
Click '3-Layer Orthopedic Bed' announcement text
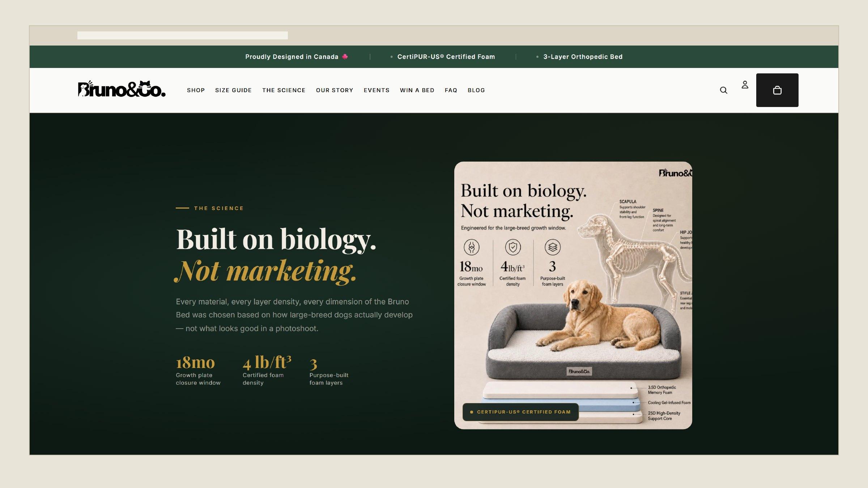583,57
